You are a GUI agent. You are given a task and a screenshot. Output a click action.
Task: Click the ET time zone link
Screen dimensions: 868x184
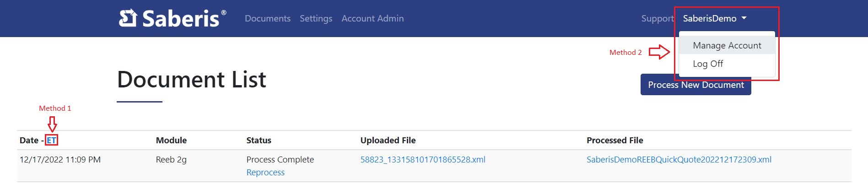pos(52,140)
